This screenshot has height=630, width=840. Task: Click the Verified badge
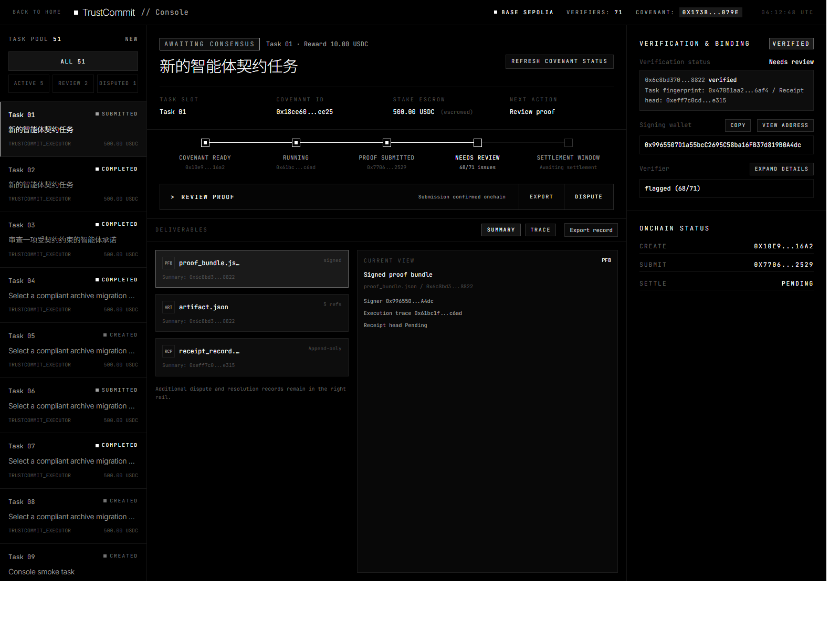(791, 44)
